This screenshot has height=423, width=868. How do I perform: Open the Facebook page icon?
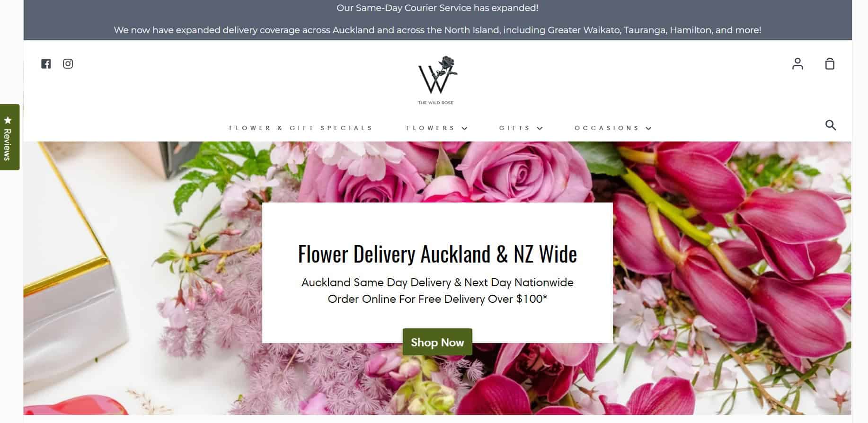point(46,64)
